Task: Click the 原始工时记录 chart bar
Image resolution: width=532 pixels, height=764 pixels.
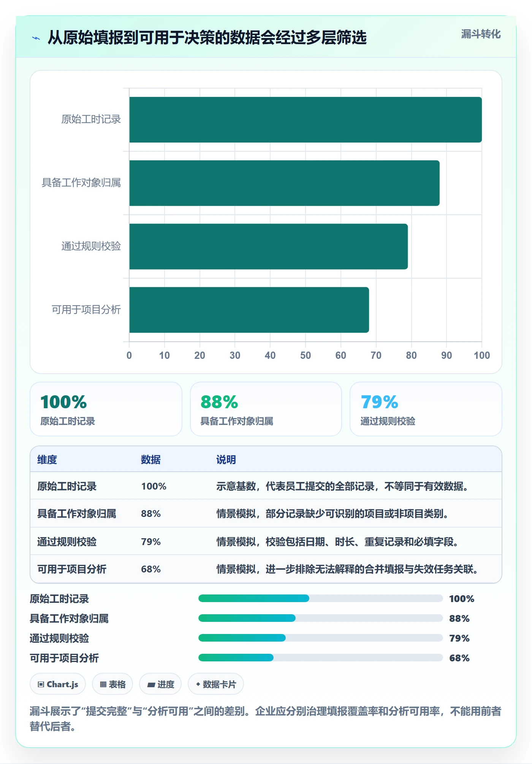Action: tap(306, 120)
